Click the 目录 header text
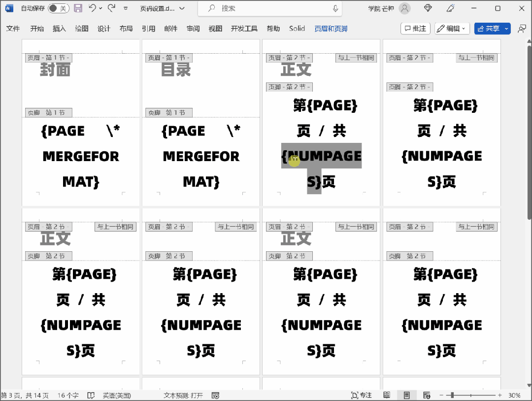This screenshot has height=401, width=532. pyautogui.click(x=176, y=70)
